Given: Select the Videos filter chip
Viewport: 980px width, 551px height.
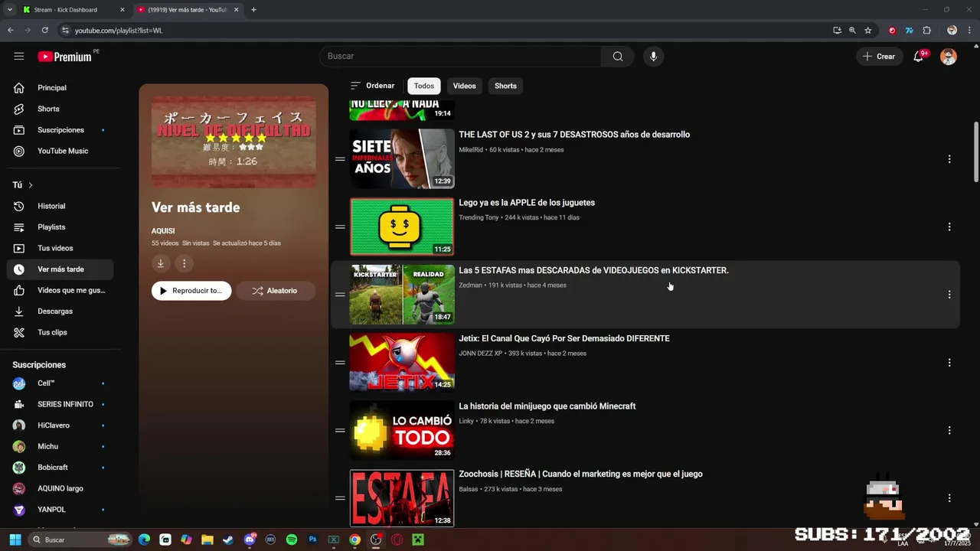Looking at the screenshot, I should coord(464,86).
